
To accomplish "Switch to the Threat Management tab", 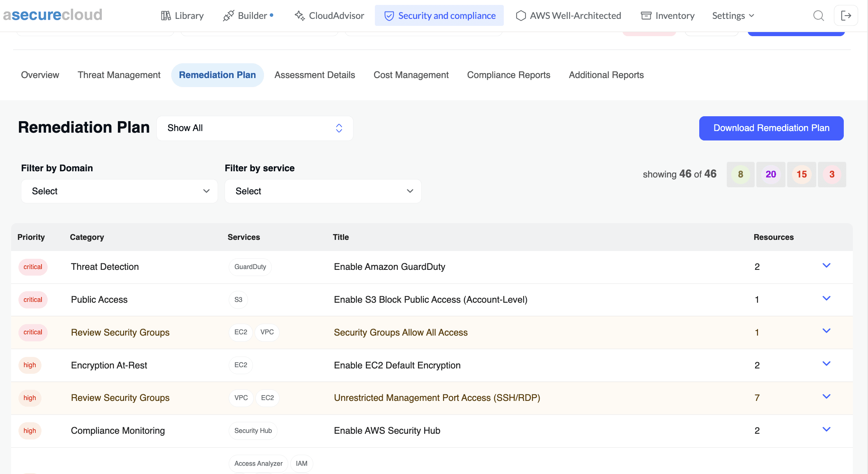I will [119, 75].
